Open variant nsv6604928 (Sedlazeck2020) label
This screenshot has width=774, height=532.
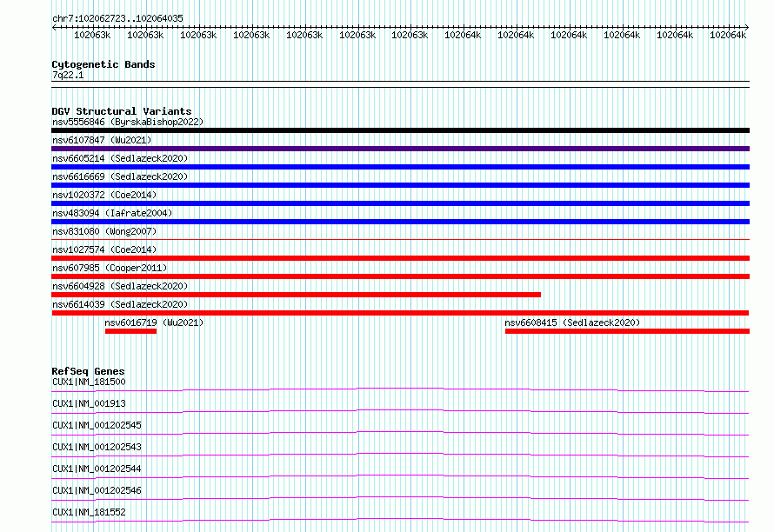pyautogui.click(x=120, y=286)
